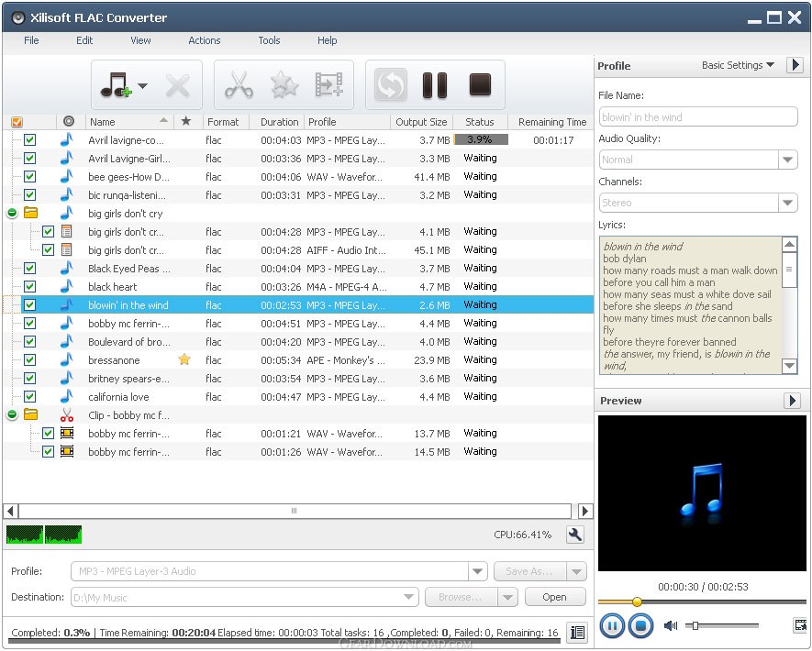The height and width of the screenshot is (651, 812).
Task: Click the File Name input field
Action: [x=698, y=117]
